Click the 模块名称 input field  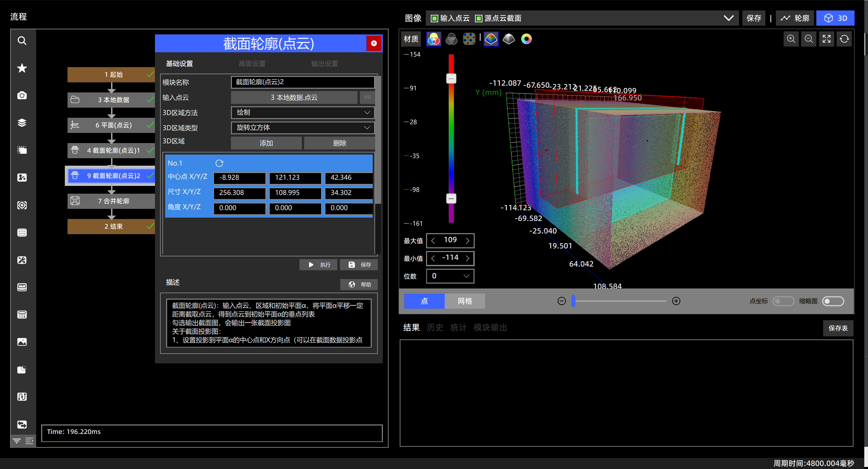point(303,82)
